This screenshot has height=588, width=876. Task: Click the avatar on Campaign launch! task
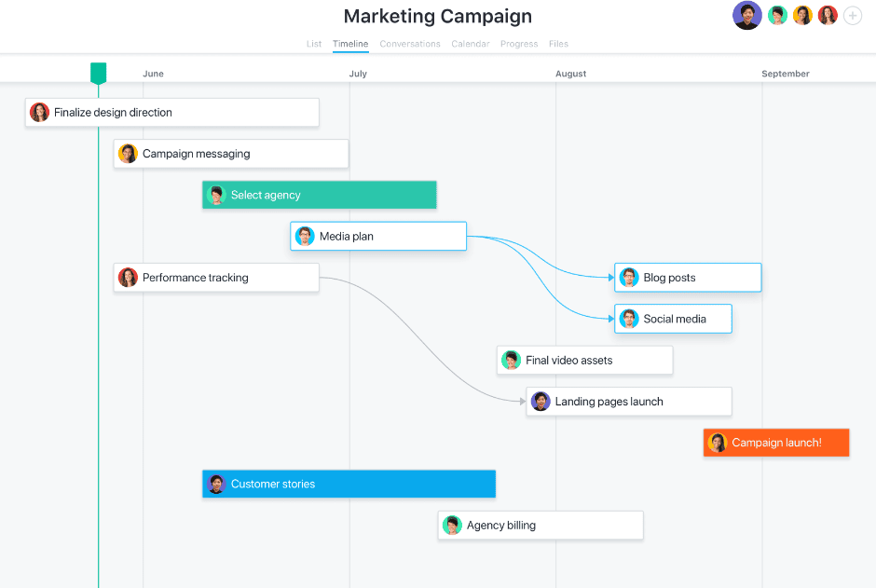(717, 443)
